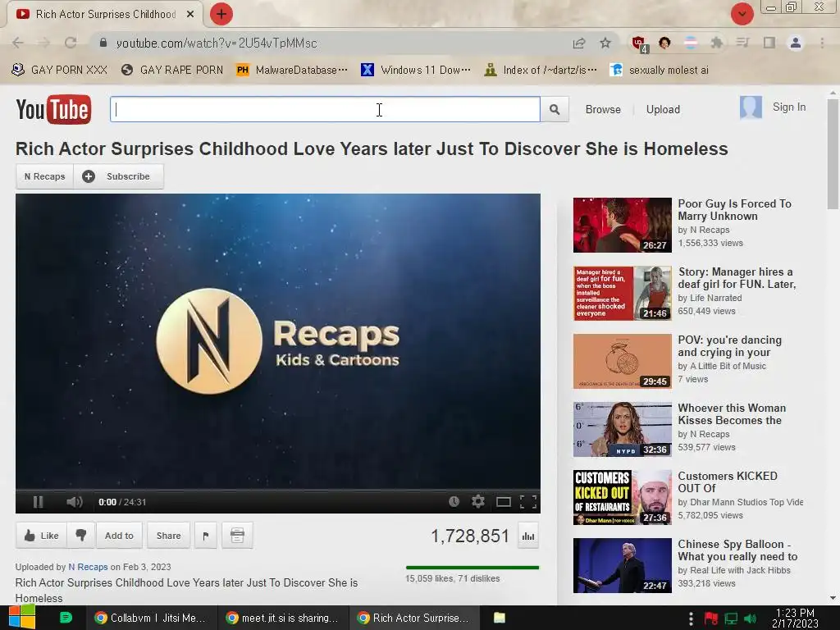Open Chinese Spy Balloon video title
This screenshot has height=630, width=840.
click(737, 550)
